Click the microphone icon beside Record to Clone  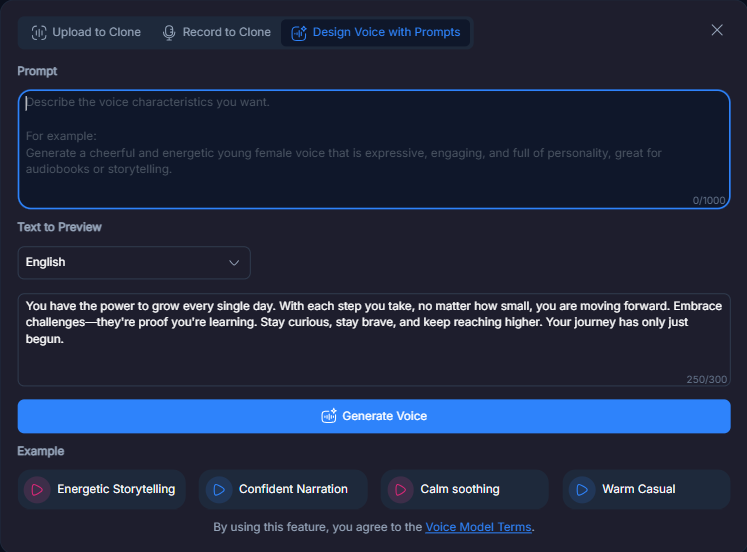point(169,32)
